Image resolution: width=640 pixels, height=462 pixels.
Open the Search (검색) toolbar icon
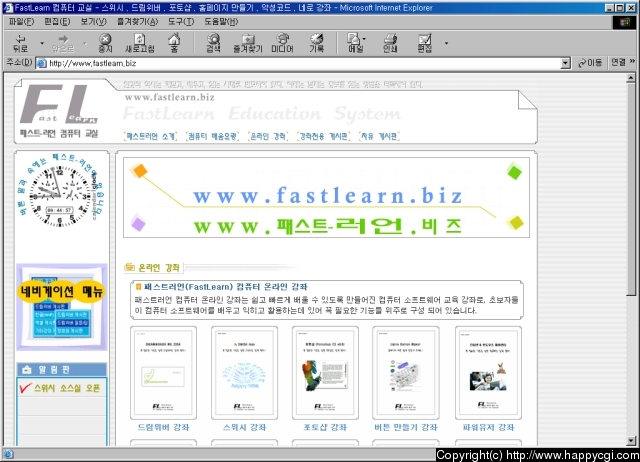[x=213, y=43]
